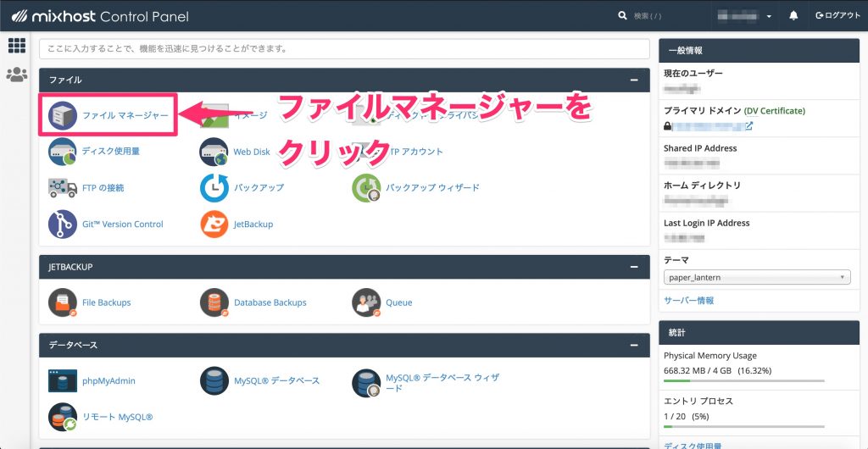Click the ログアウト logout button
This screenshot has width=868, height=449.
837,16
